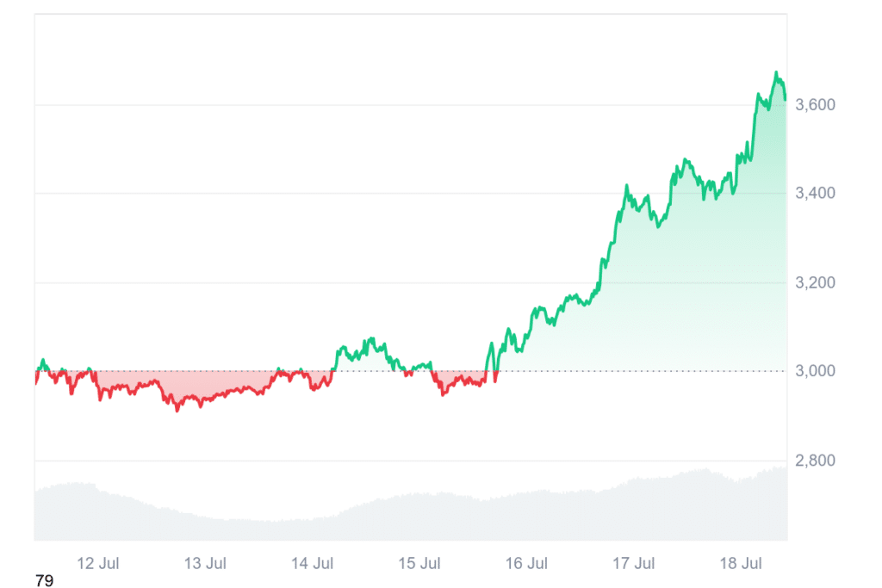Viewport: 882px width, 588px height.
Task: Click the 3,600 price axis label
Action: (x=815, y=105)
